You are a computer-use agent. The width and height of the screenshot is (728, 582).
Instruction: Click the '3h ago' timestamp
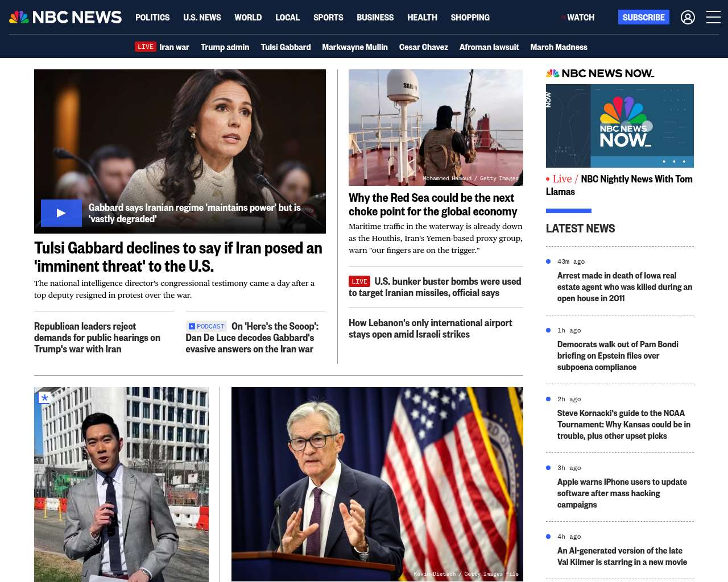point(569,468)
